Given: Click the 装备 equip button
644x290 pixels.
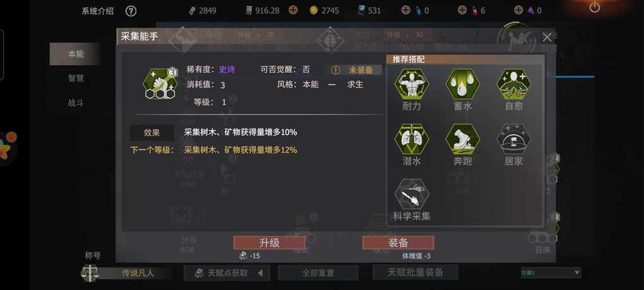Looking at the screenshot, I should (x=398, y=243).
